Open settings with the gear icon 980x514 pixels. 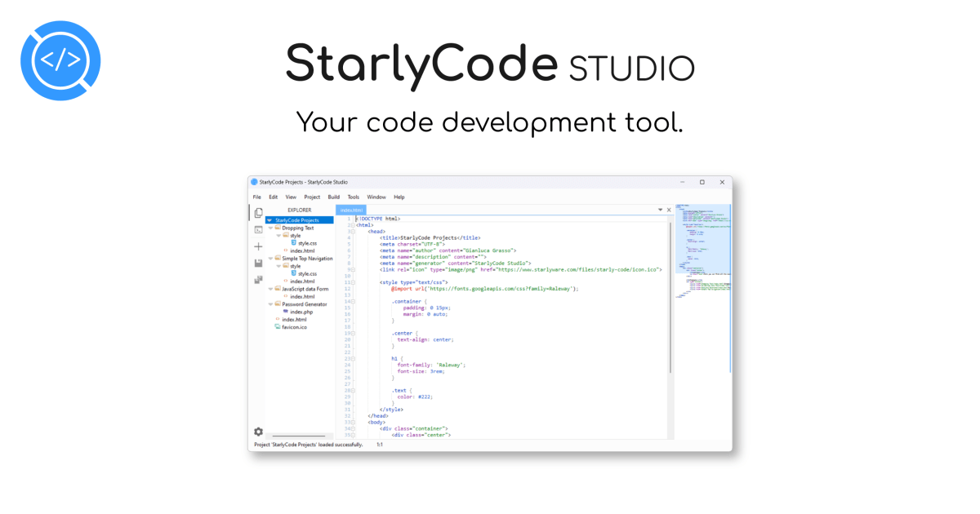(x=258, y=432)
